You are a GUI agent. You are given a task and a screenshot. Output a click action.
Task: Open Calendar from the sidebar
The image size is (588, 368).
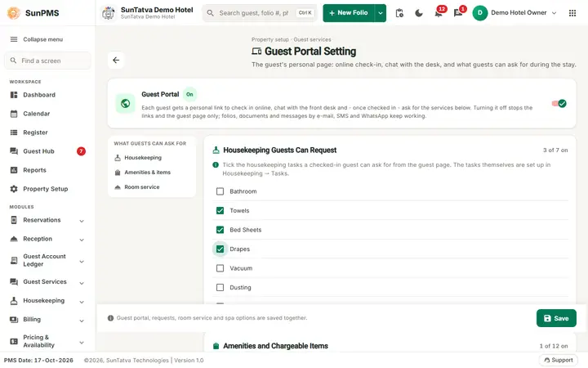tap(47, 114)
